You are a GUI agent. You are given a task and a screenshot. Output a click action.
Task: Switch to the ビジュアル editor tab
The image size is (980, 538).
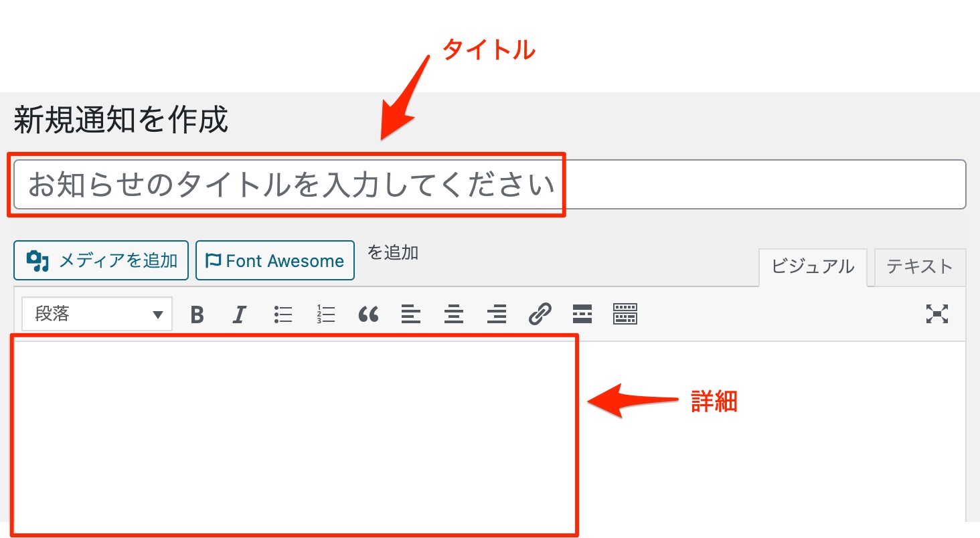tap(813, 267)
